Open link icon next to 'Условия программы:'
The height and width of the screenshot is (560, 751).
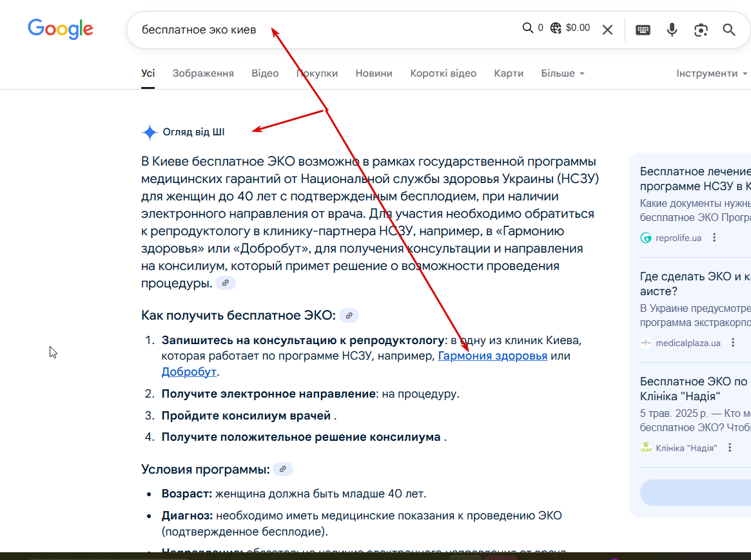point(283,469)
